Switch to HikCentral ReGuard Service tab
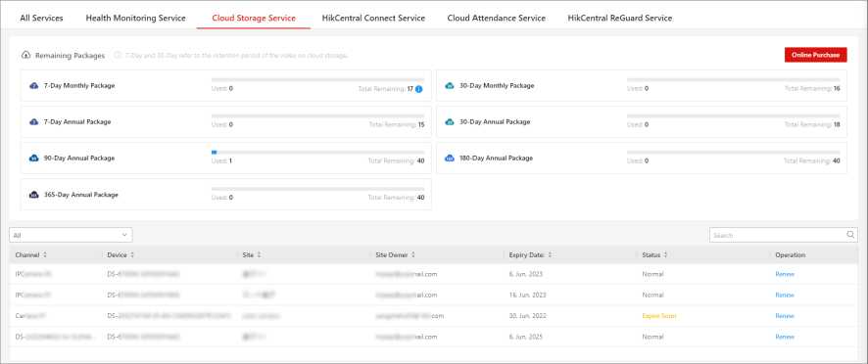Screen dimensions: 868x364 (x=620, y=18)
